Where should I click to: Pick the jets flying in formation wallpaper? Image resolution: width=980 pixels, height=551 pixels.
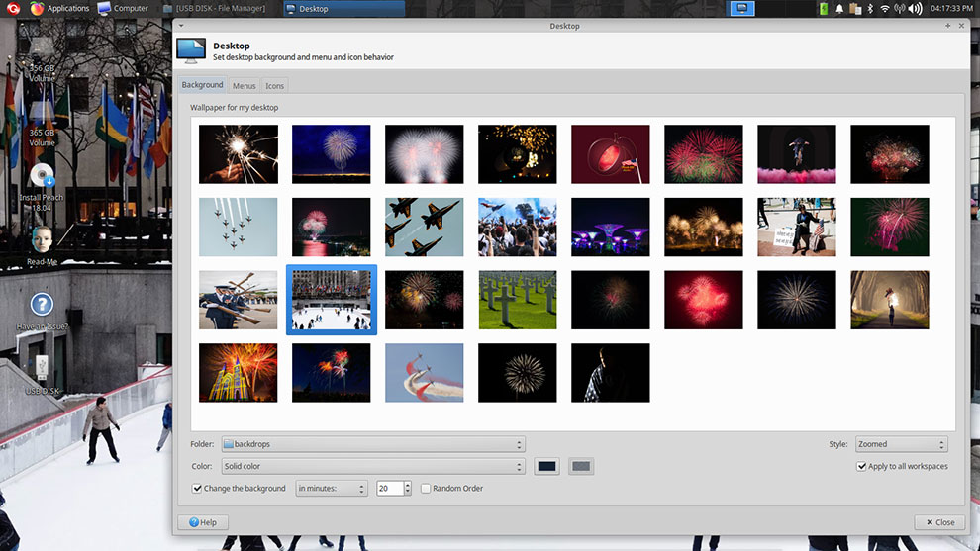239,227
